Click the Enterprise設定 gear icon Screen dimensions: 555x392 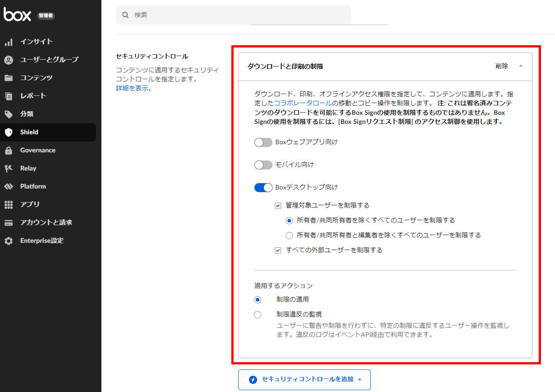[x=9, y=241]
